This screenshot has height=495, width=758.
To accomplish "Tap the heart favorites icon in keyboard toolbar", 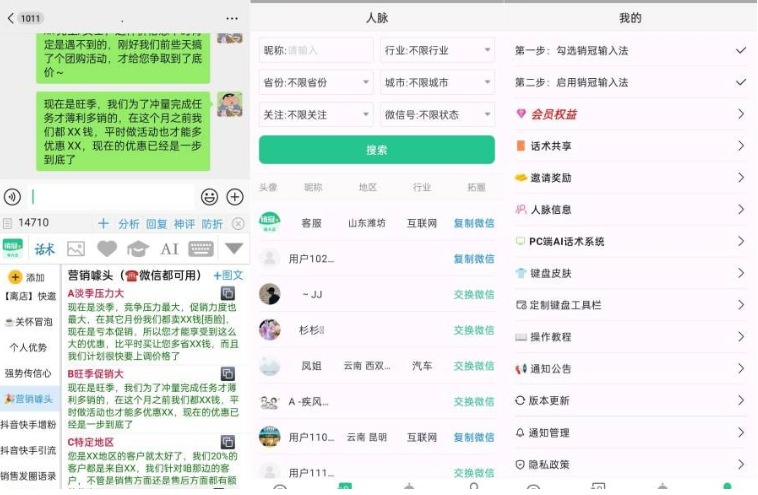I will 106,249.
